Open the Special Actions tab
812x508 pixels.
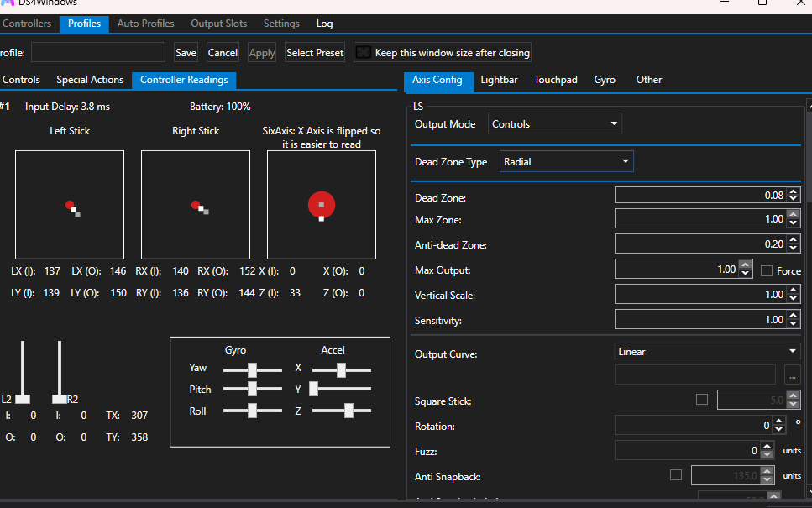tap(90, 80)
